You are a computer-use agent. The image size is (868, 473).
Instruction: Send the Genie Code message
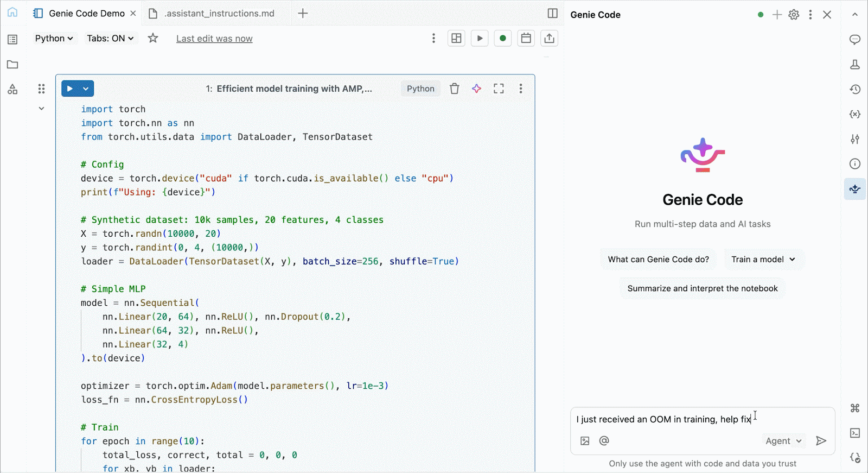821,441
